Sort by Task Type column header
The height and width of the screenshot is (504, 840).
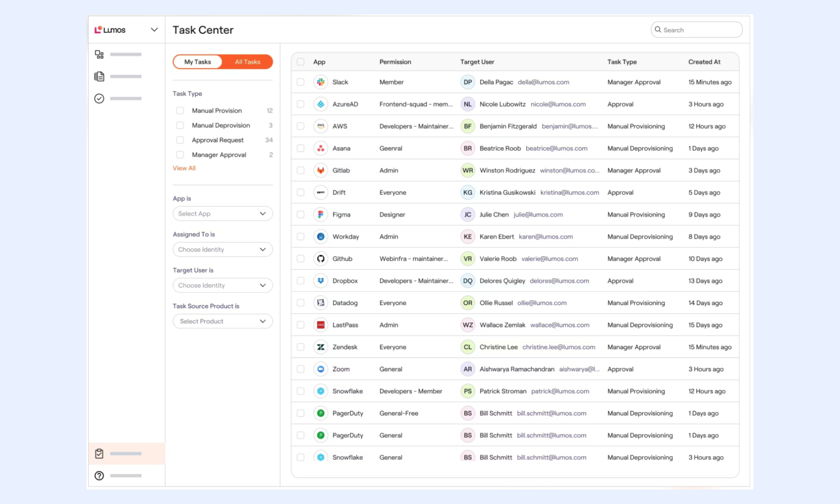pos(622,62)
